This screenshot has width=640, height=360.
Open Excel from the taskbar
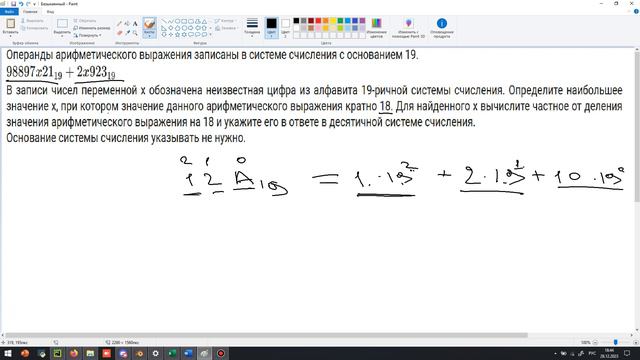(x=172, y=353)
